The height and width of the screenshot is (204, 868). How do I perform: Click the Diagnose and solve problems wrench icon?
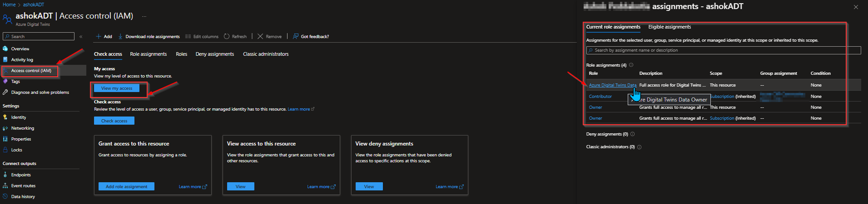coord(5,92)
